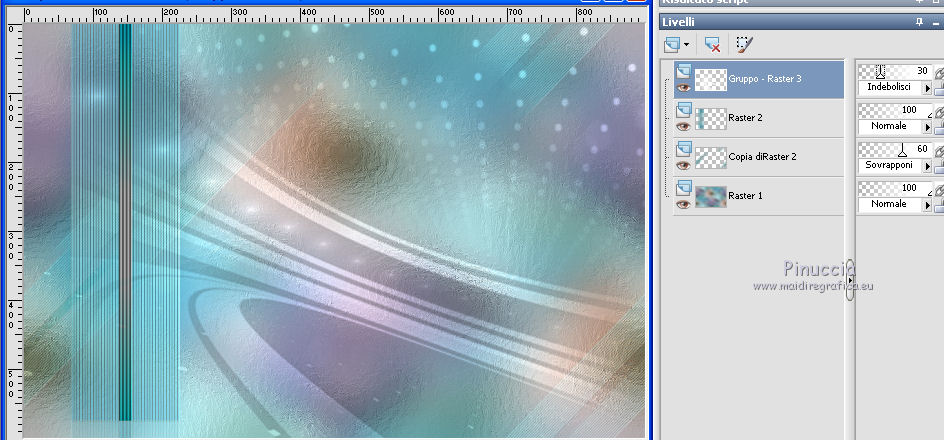Click the New Raster Layer icon
This screenshot has width=944, height=440.
click(672, 45)
